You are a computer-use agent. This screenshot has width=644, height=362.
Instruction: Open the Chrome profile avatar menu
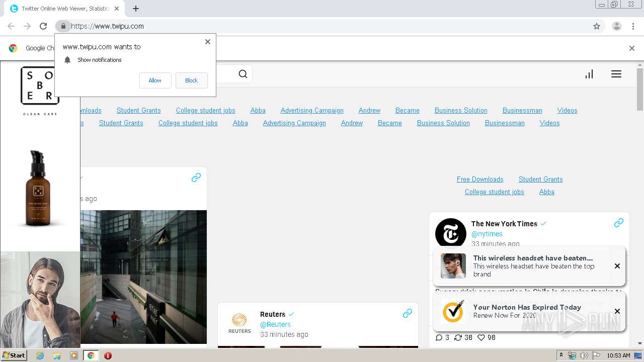(x=617, y=26)
